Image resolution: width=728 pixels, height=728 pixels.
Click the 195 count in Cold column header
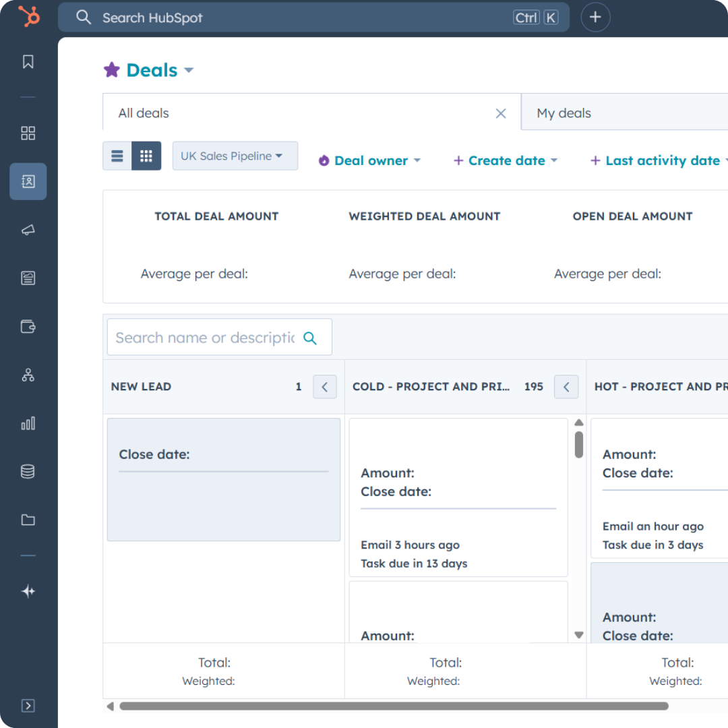(x=533, y=387)
